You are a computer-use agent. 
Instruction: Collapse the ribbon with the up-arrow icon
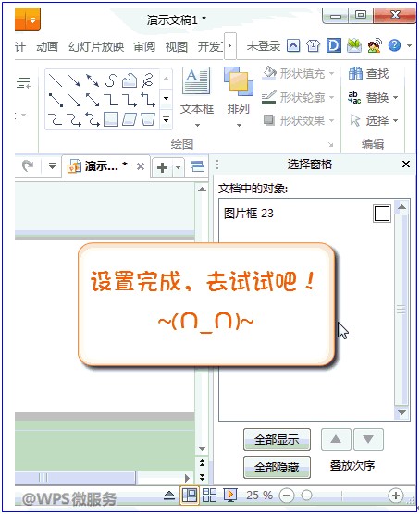coord(293,45)
